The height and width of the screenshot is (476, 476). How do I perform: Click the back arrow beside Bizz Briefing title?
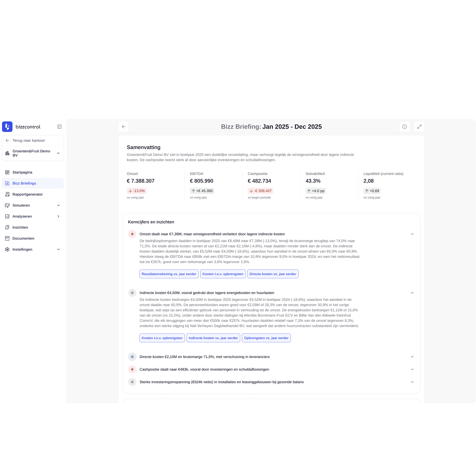(x=123, y=127)
